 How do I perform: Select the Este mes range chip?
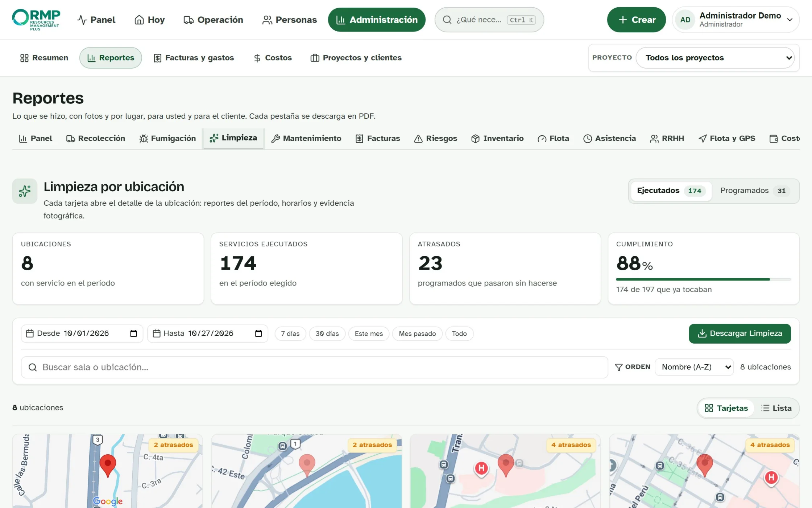[369, 333]
